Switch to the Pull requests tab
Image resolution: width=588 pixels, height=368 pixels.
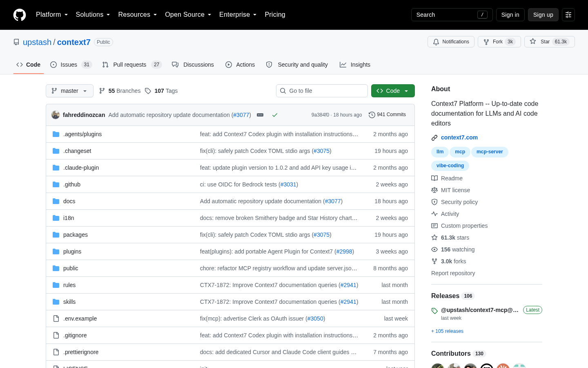click(x=132, y=65)
